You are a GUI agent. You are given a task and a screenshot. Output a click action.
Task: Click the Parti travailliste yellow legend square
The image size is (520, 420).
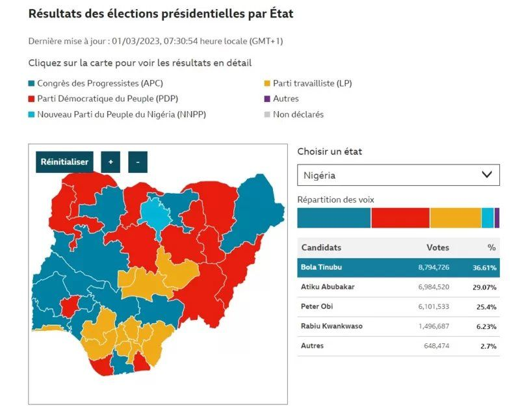[267, 83]
